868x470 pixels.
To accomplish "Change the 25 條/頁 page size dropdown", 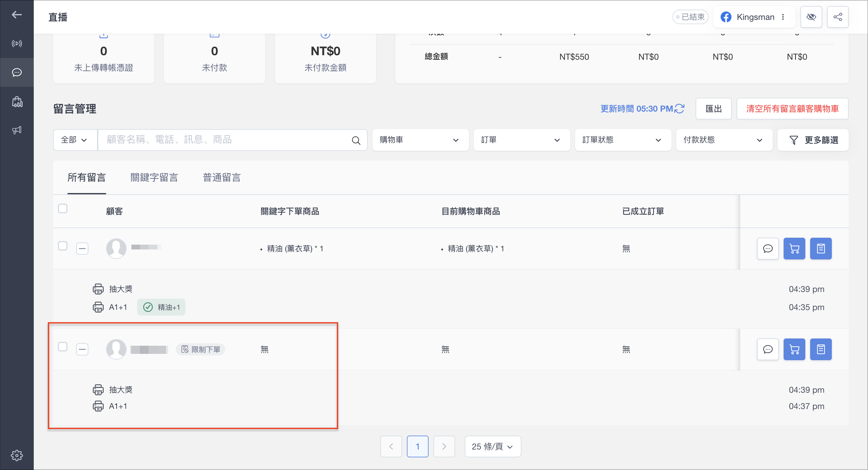I will click(x=493, y=446).
